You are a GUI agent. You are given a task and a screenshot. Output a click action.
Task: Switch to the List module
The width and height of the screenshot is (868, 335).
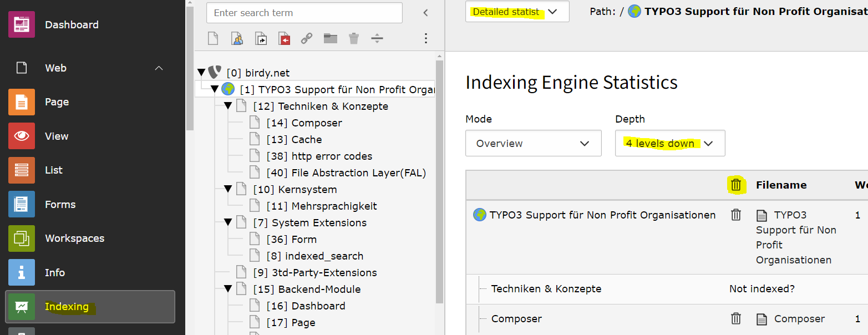[54, 170]
